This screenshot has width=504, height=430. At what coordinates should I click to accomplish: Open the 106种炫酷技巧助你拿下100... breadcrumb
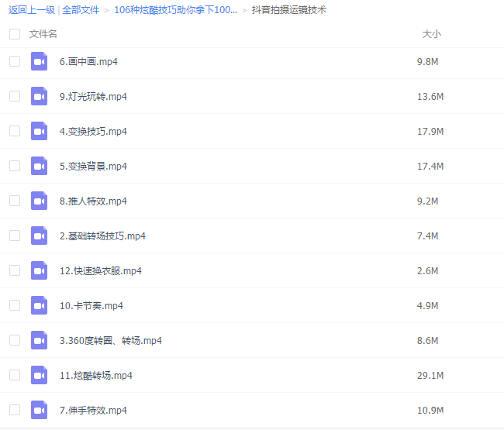175,10
